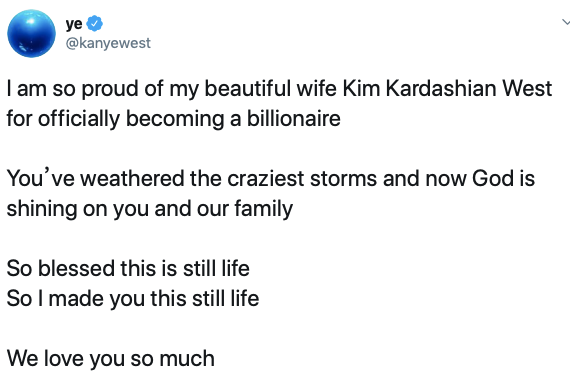Click the line starting 'I am so proud'
Screen dimensions: 570x377
pos(280,89)
